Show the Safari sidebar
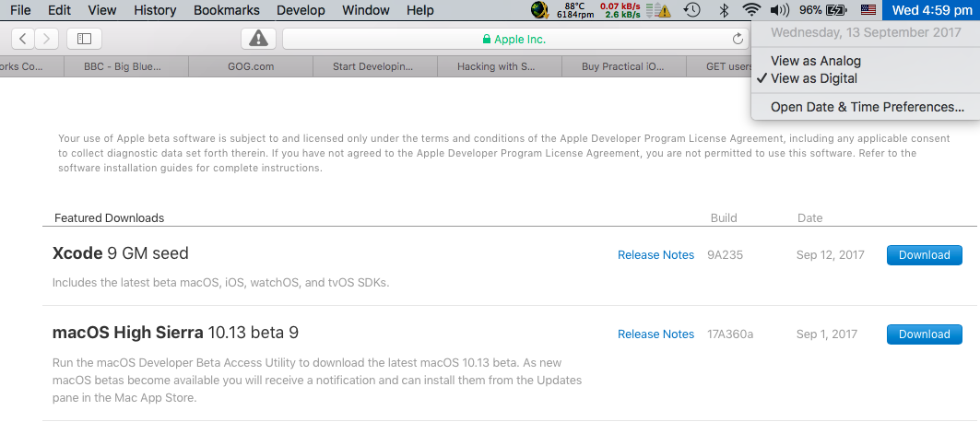The image size is (980, 422). (85, 39)
